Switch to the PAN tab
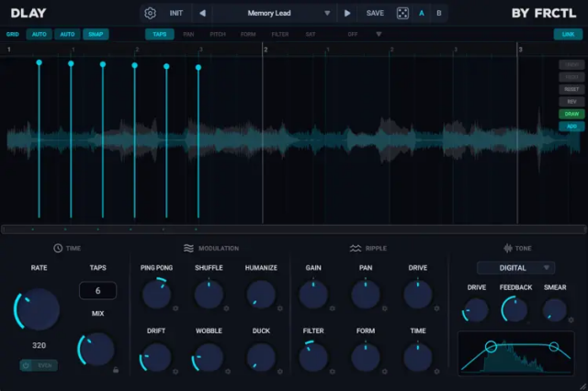Screen dimensions: 588x391 (x=188, y=34)
